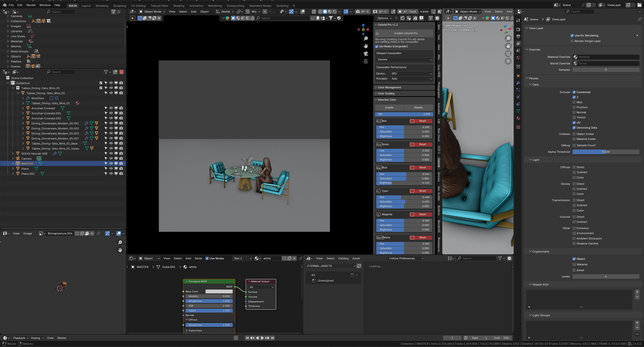Click the play animation button in timeline
Viewport: 644px width, 347px height.
click(262, 338)
